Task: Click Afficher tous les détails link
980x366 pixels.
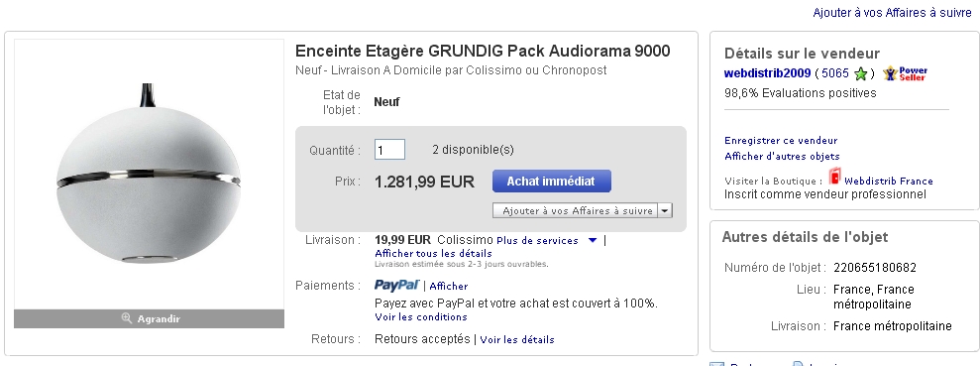Action: click(433, 253)
